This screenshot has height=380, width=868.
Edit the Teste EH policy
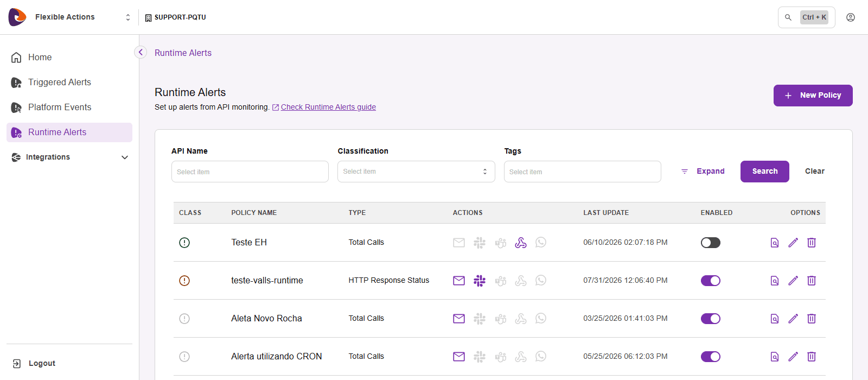pyautogui.click(x=793, y=243)
